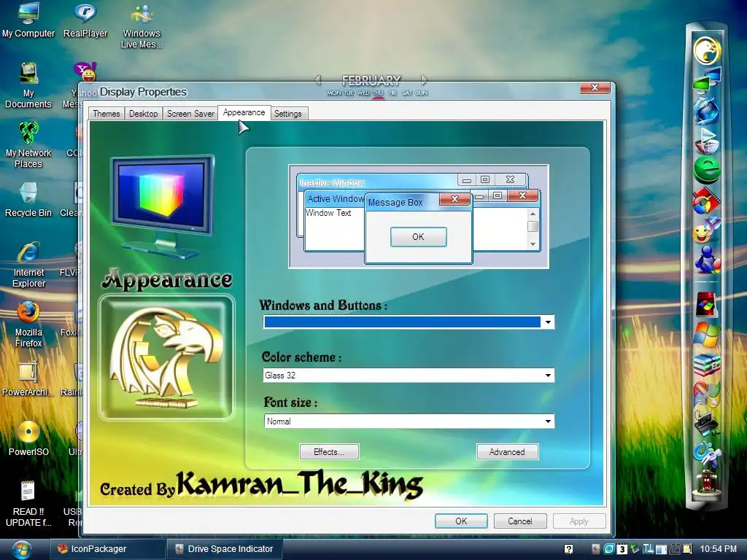Click OK in the preview Message Box
The height and width of the screenshot is (560, 747).
[418, 237]
